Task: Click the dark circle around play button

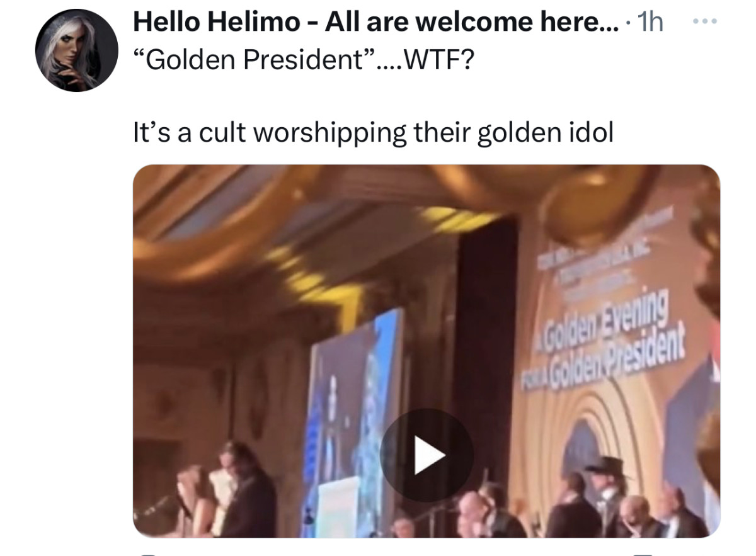Action: [427, 455]
